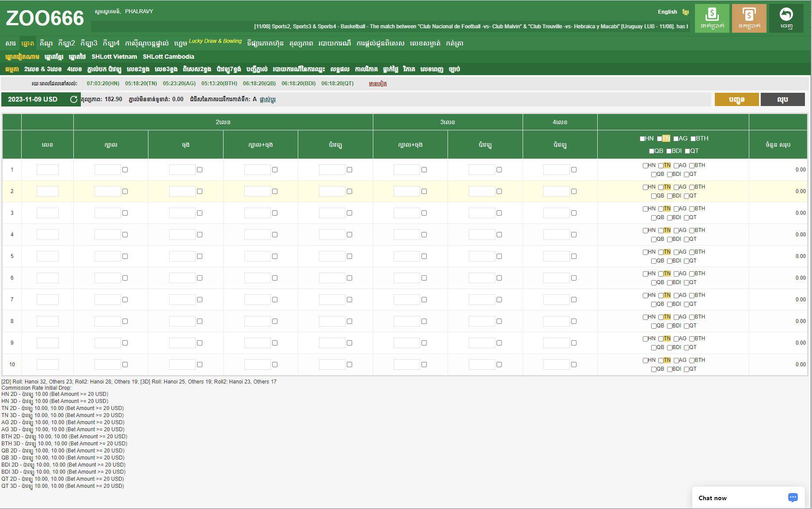Open the Sports 2 (កីឡា2) menu
Screen dimensions: 812x509
[66, 43]
